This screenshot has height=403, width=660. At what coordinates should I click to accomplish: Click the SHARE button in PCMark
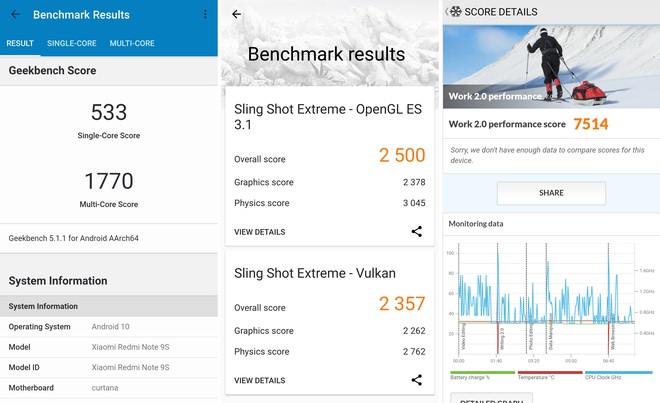(x=551, y=193)
